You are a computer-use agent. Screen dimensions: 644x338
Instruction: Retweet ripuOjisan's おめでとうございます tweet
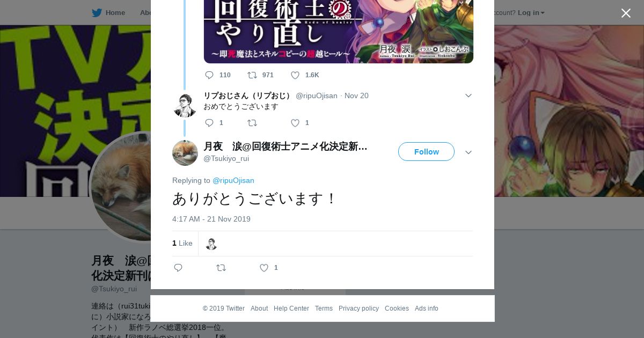point(252,123)
